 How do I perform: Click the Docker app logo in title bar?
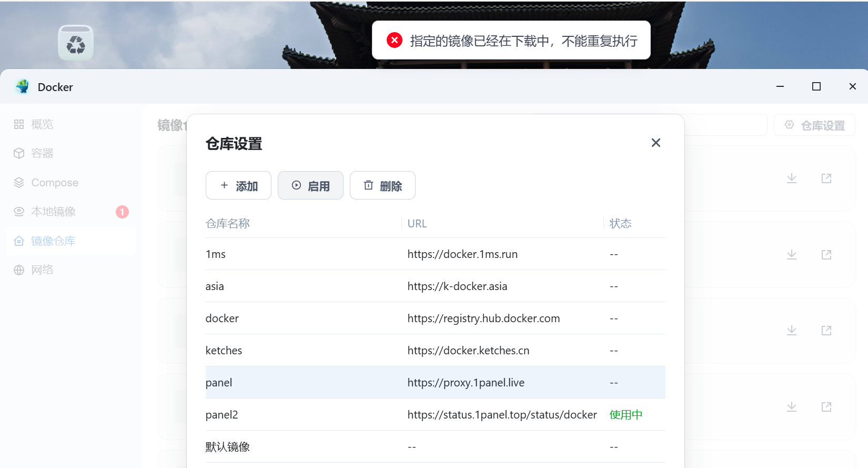[23, 87]
